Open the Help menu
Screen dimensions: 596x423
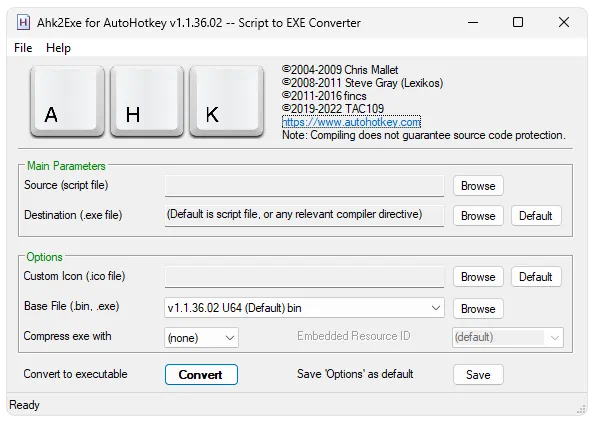[58, 48]
